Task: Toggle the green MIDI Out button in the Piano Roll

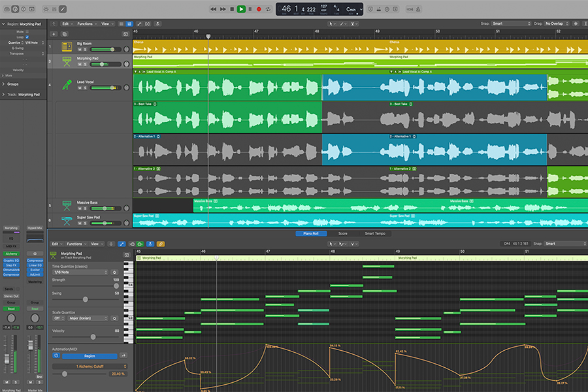Action: tap(140, 244)
